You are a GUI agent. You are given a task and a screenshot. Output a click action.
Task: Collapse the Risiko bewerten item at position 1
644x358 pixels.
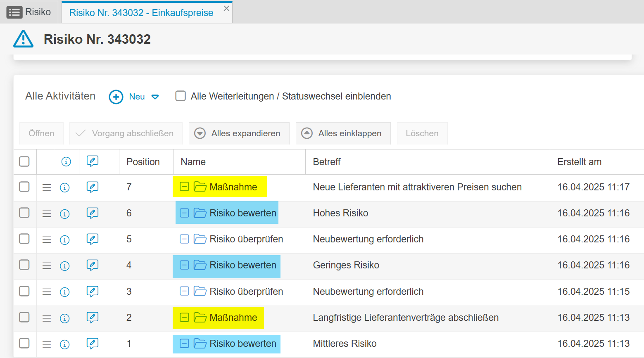point(184,344)
